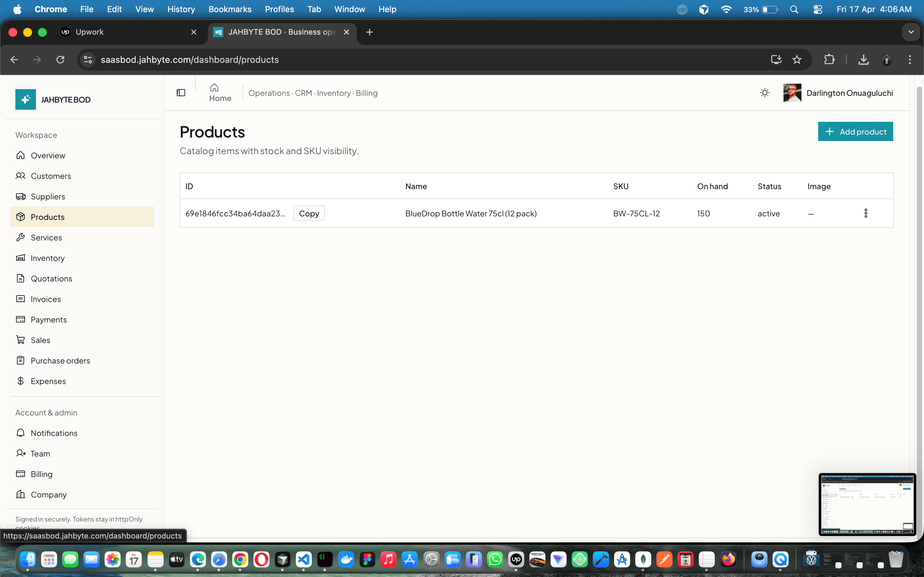This screenshot has height=577, width=924.
Task: Collapse the workspace sidebar
Action: 181,92
